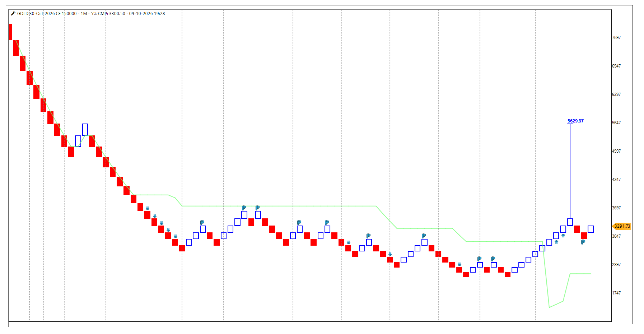Click the 3047 price axis label
Viewport: 644px width, 334px height.
point(616,236)
